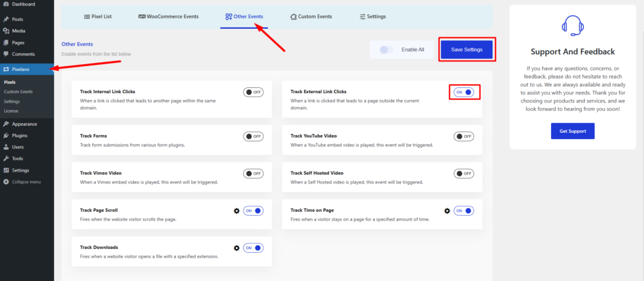Viewport: 644px width, 281px height.
Task: Expand the Pixelavo sidebar menu
Action: pyautogui.click(x=22, y=69)
